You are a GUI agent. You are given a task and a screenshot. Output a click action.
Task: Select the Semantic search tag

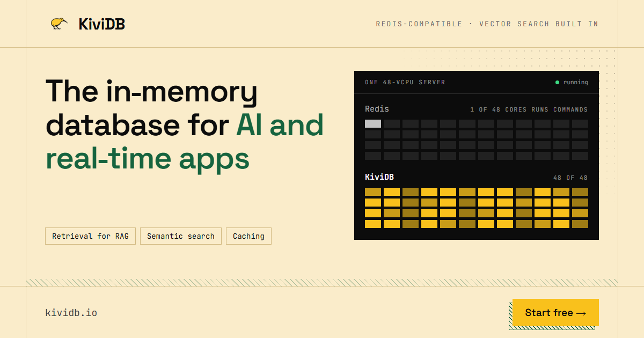pyautogui.click(x=181, y=236)
